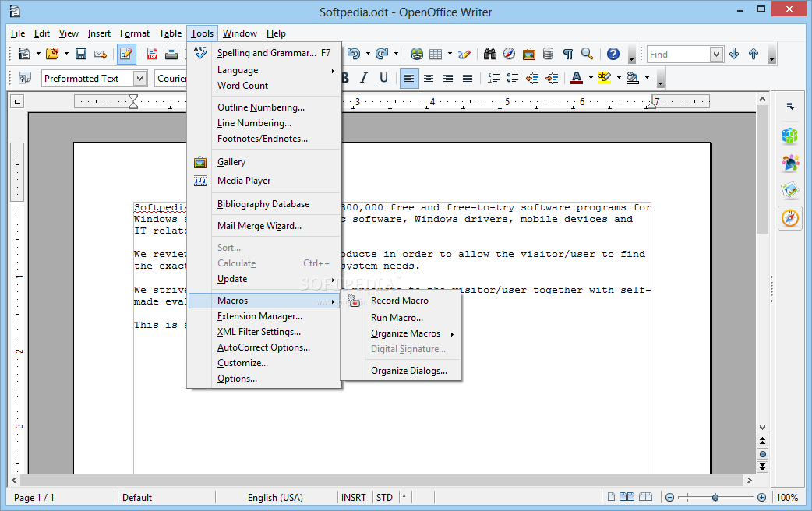Open the File menu
Image resolution: width=812 pixels, height=511 pixels.
coord(18,33)
